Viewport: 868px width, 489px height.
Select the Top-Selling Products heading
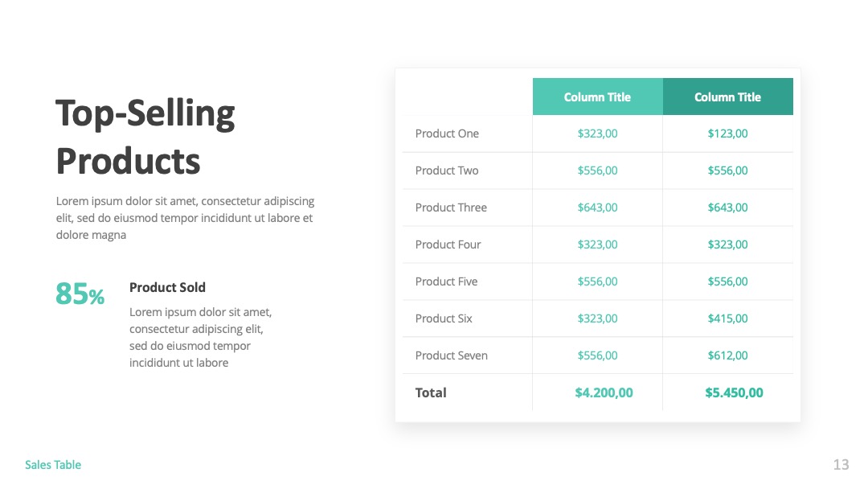pos(145,138)
